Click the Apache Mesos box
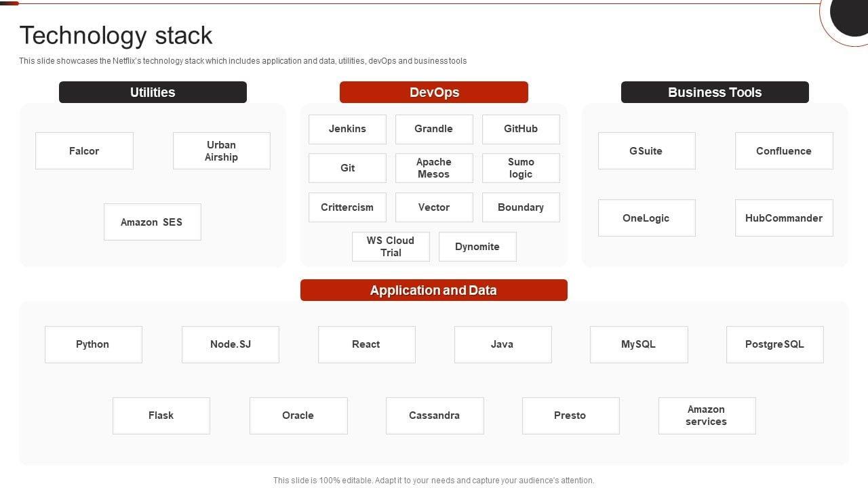This screenshot has height=488, width=868. [434, 168]
